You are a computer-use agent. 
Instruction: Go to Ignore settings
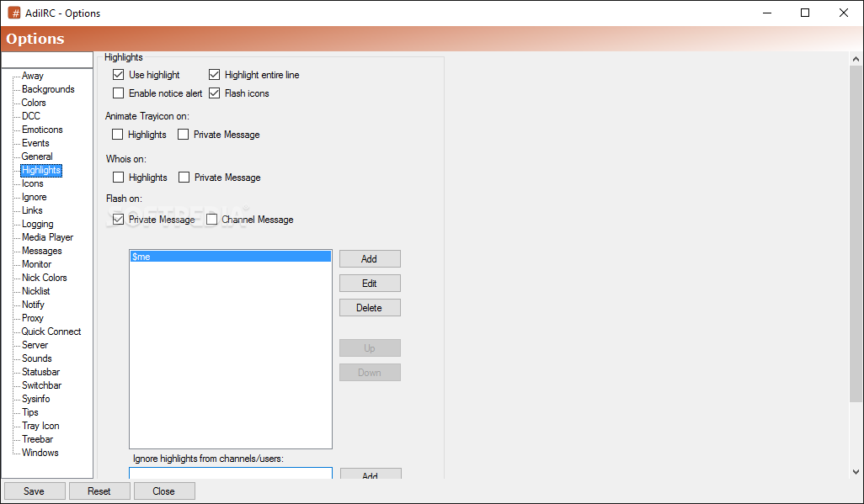pos(35,197)
